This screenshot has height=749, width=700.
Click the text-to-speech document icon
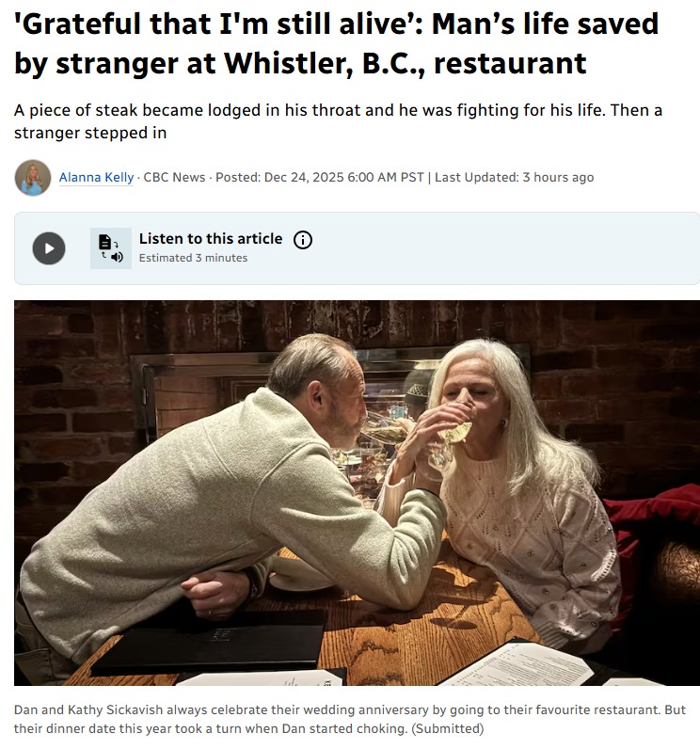click(111, 248)
